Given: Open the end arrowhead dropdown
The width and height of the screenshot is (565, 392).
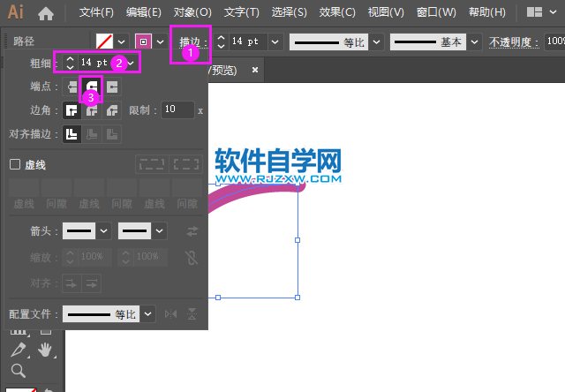Looking at the screenshot, I should [x=159, y=231].
